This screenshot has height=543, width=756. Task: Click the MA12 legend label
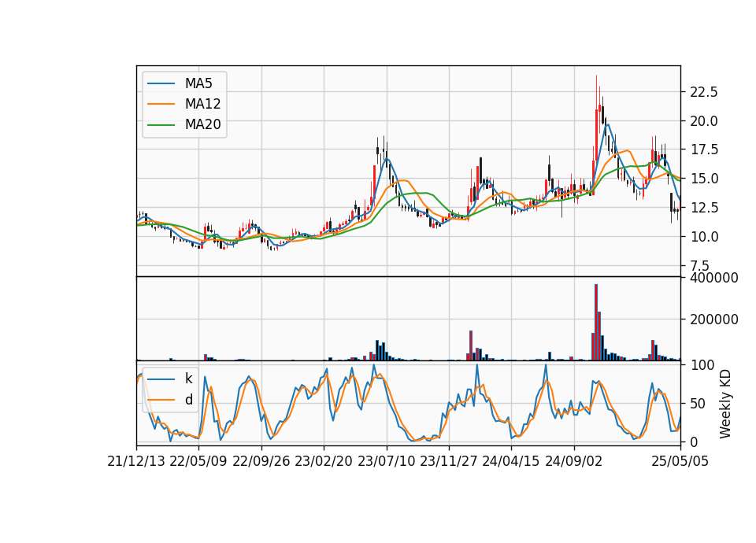202,104
